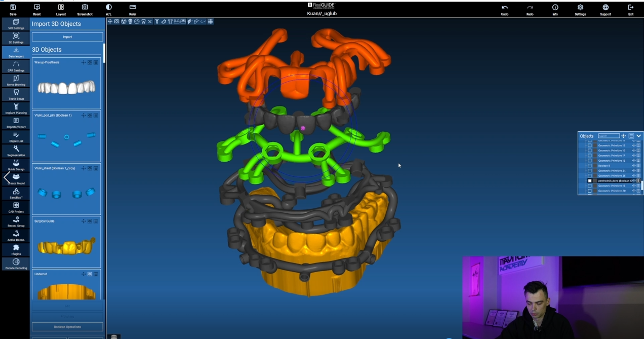
Task: Collapse the Objects panel with chevron
Action: tap(638, 136)
